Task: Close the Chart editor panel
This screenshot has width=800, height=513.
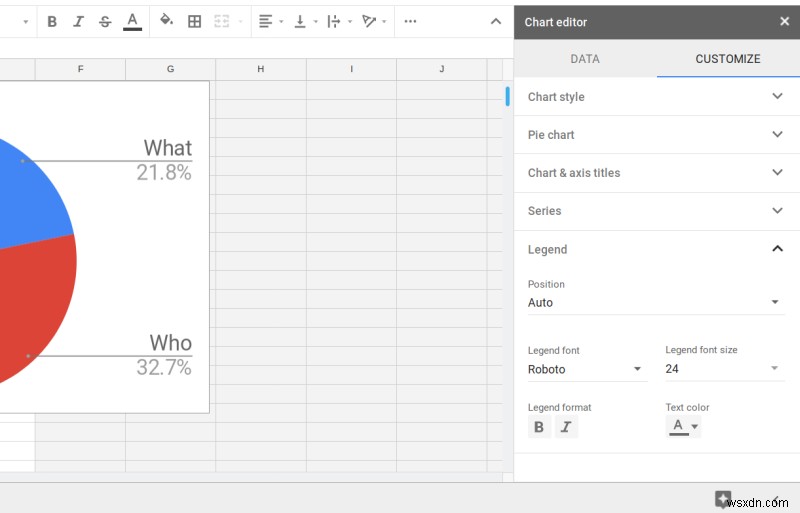Action: pos(784,21)
